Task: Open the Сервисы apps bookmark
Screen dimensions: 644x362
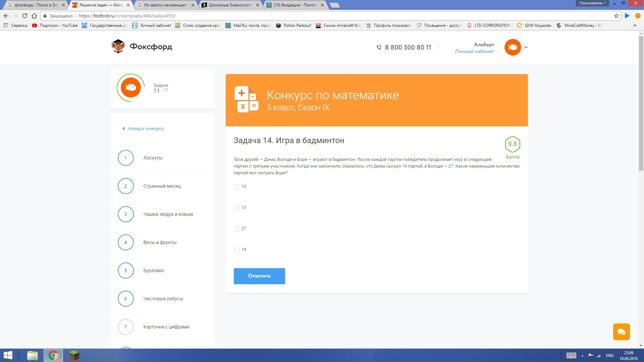Action: click(x=15, y=25)
